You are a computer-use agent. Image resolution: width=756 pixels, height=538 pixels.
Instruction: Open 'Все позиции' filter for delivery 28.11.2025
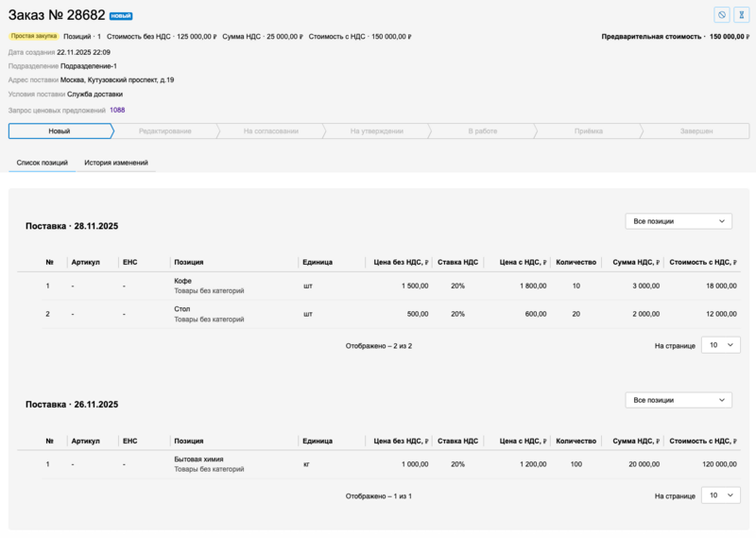679,221
